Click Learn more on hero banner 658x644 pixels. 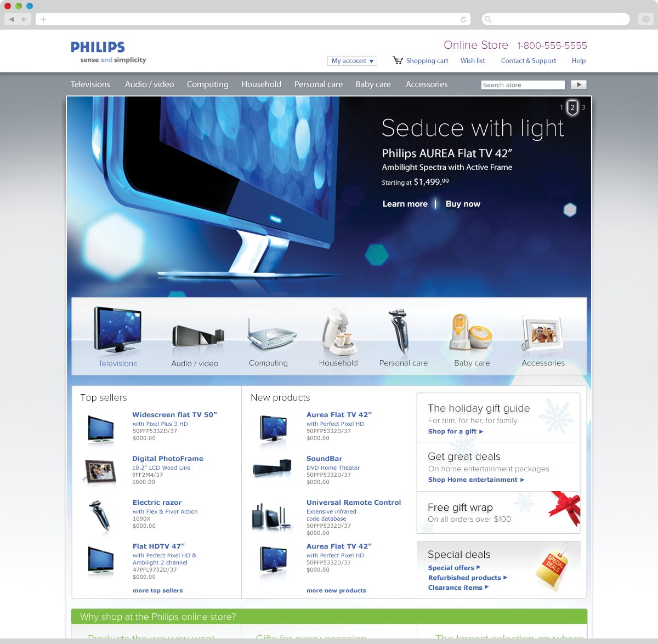[x=405, y=204]
